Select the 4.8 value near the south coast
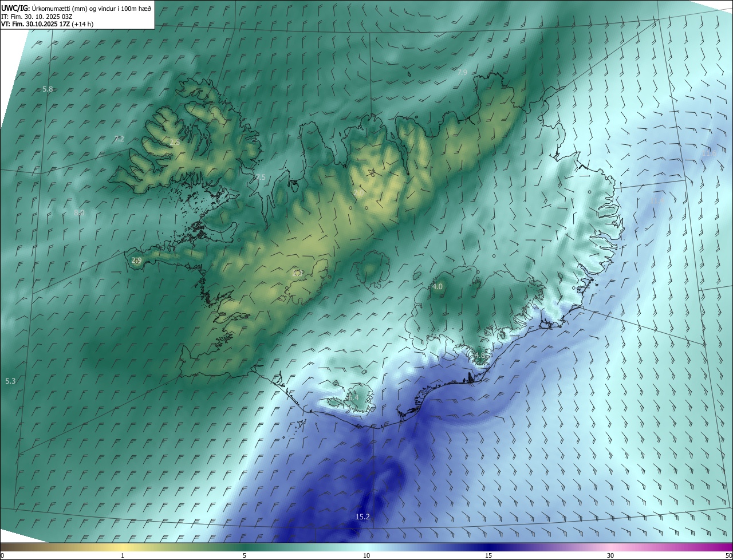The height and width of the screenshot is (560, 733). pos(480,356)
